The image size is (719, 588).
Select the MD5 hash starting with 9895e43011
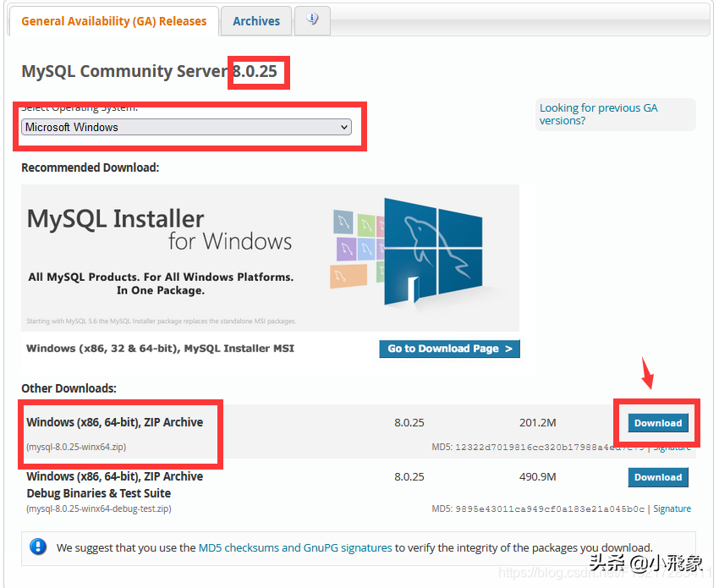pos(549,509)
